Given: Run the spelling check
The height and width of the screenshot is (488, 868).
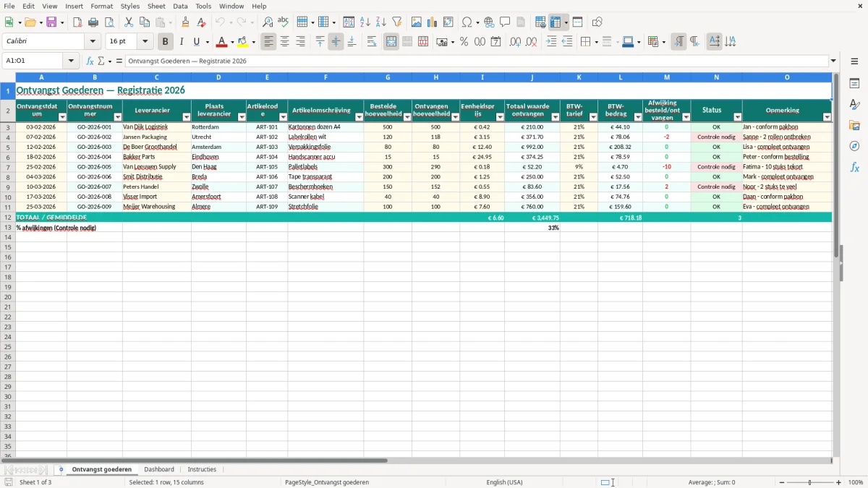Looking at the screenshot, I should 284,22.
